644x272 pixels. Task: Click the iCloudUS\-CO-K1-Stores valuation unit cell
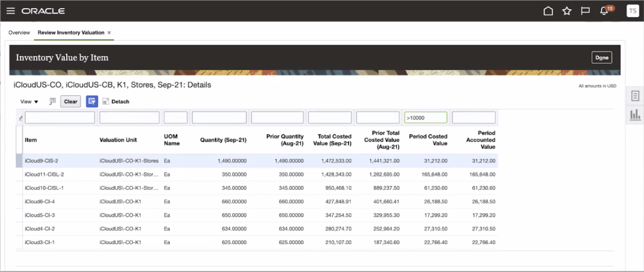(129, 161)
